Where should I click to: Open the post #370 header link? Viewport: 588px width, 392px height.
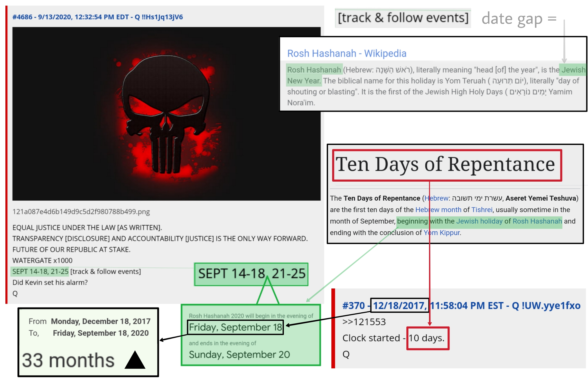point(461,305)
